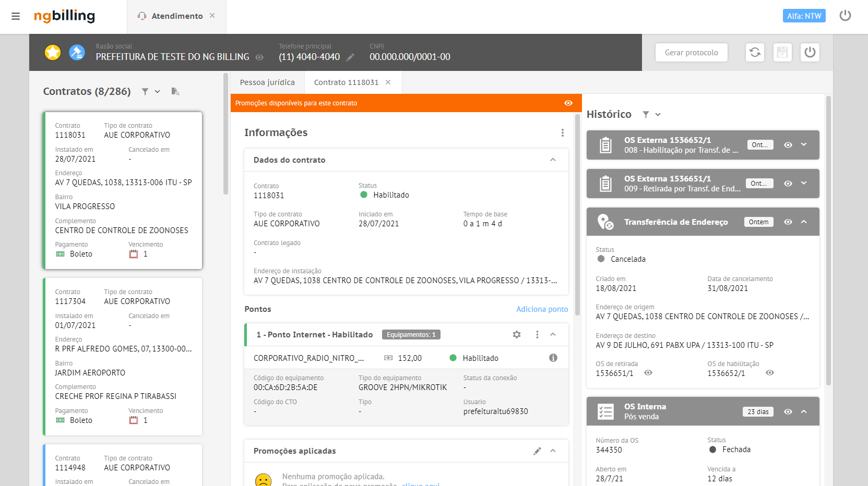Click the refresh icon beside Gerar protocolo

[x=755, y=52]
